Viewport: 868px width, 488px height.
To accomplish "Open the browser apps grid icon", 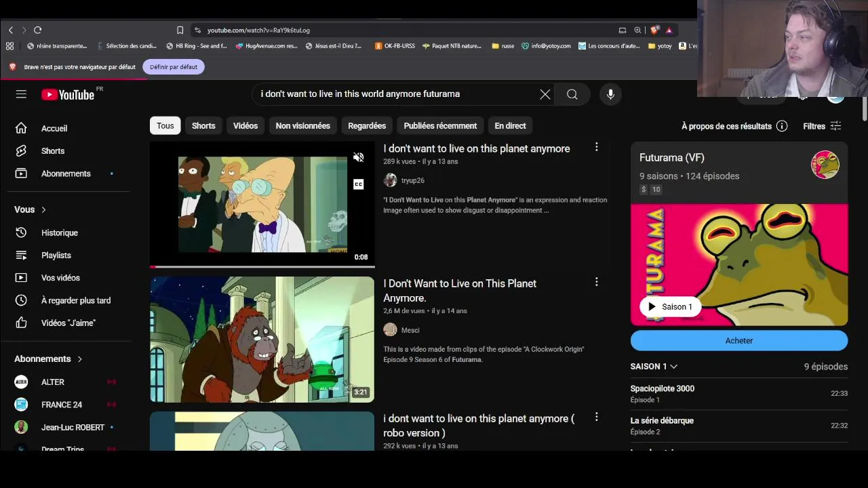I will point(9,46).
